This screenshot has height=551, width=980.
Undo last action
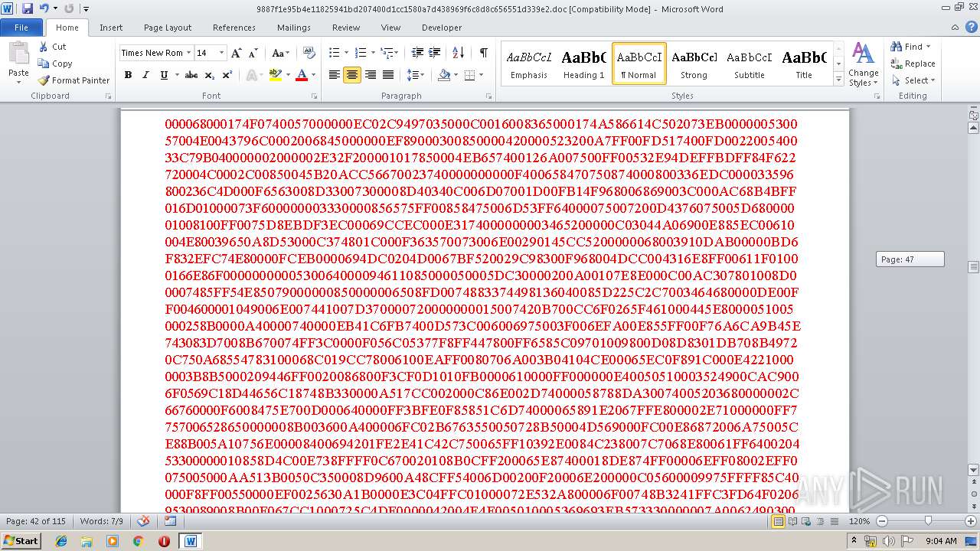pos(44,8)
